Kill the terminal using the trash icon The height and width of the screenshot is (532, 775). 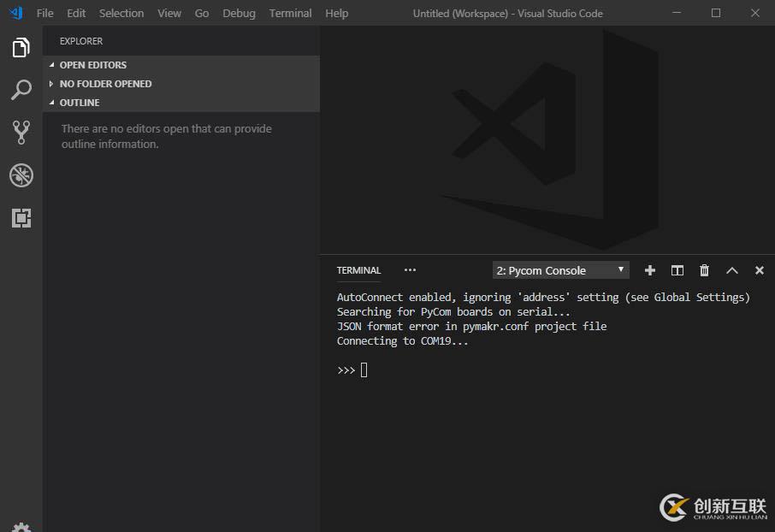pyautogui.click(x=704, y=269)
